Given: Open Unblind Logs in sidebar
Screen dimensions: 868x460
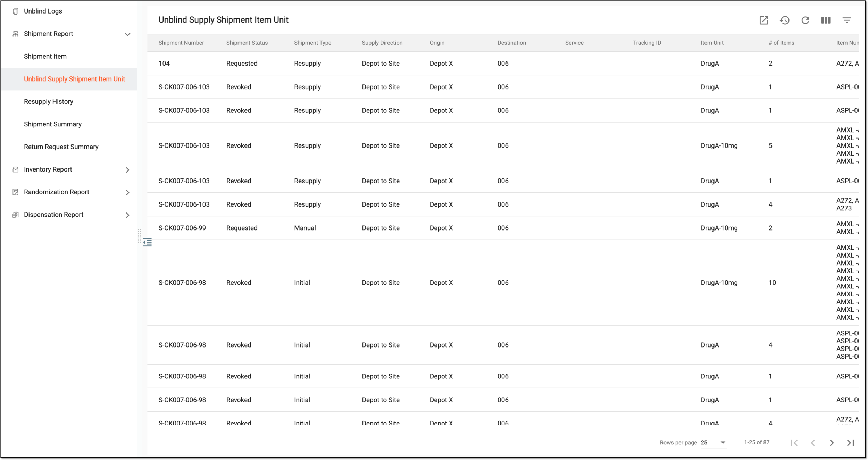Looking at the screenshot, I should click(43, 11).
